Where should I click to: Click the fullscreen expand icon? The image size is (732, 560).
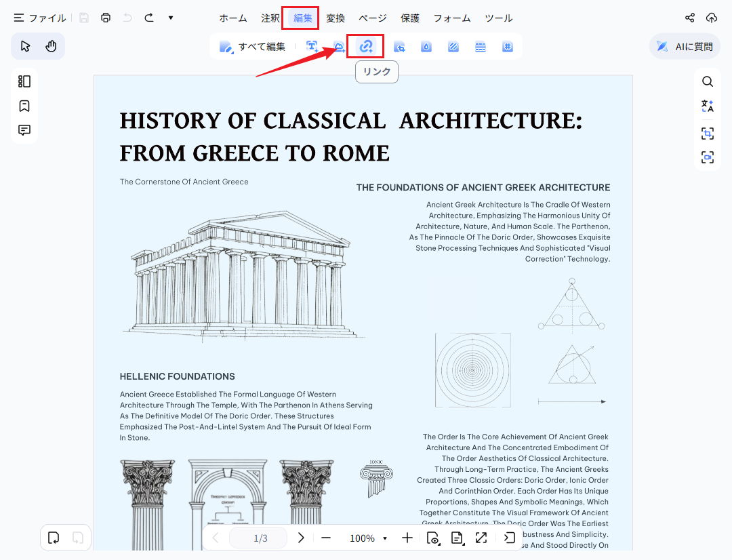[x=481, y=538]
